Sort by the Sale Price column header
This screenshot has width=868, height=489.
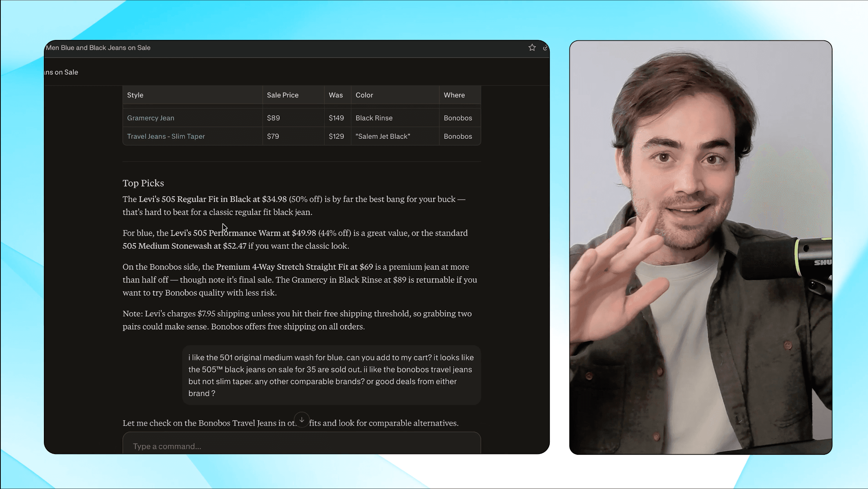click(282, 95)
